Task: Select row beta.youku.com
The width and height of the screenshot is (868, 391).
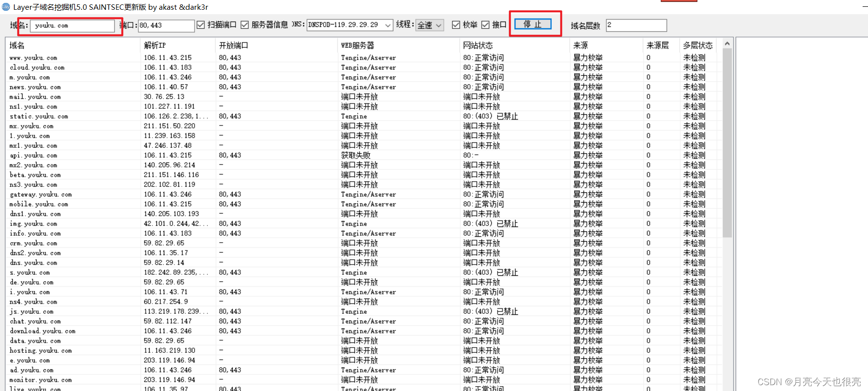Action: click(364, 175)
